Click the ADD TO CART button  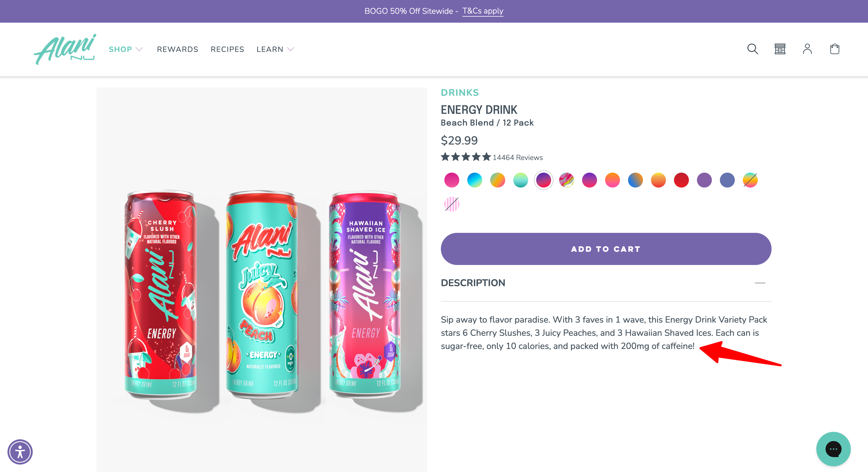coord(606,249)
